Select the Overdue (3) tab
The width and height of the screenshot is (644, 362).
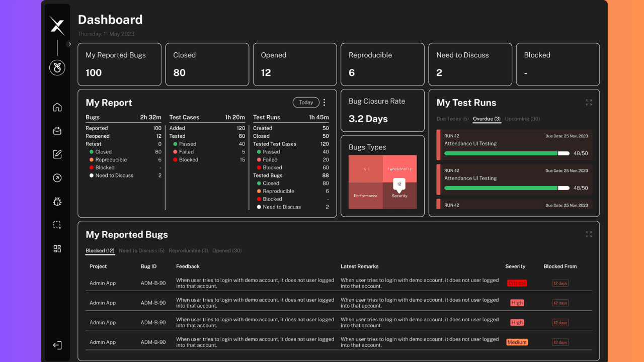(x=487, y=119)
